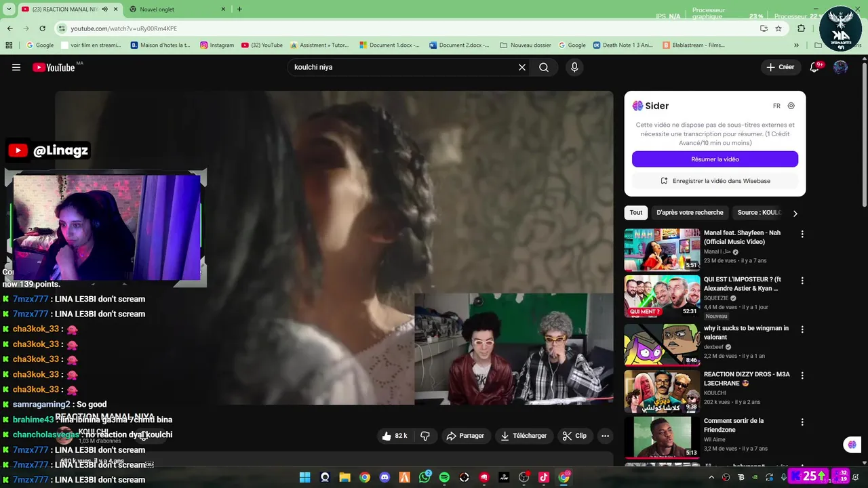The image size is (868, 488).
Task: Open Manal feat. Shayfeen Nah thumbnail
Action: pyautogui.click(x=662, y=249)
